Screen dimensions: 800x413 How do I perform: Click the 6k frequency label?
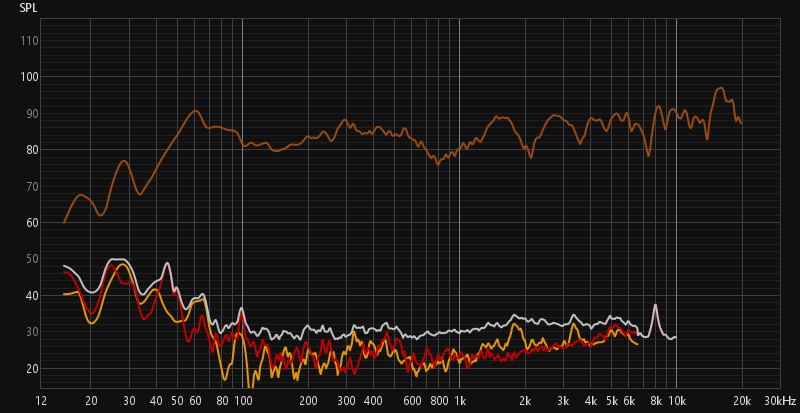coord(629,400)
